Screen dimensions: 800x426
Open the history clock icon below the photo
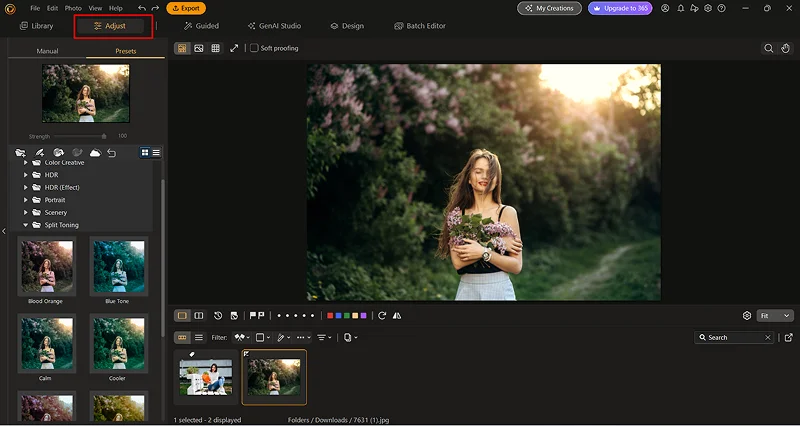[x=218, y=316]
